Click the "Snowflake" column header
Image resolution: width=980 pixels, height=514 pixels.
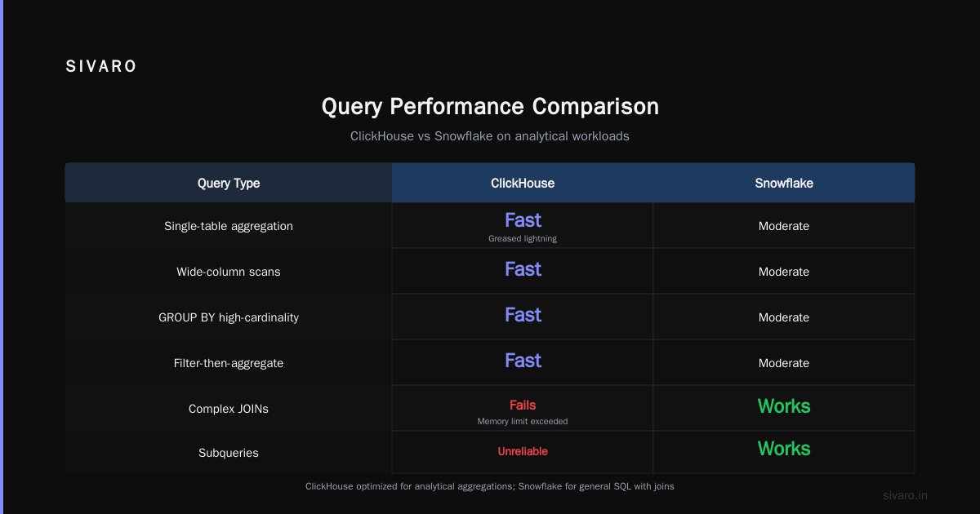784,183
